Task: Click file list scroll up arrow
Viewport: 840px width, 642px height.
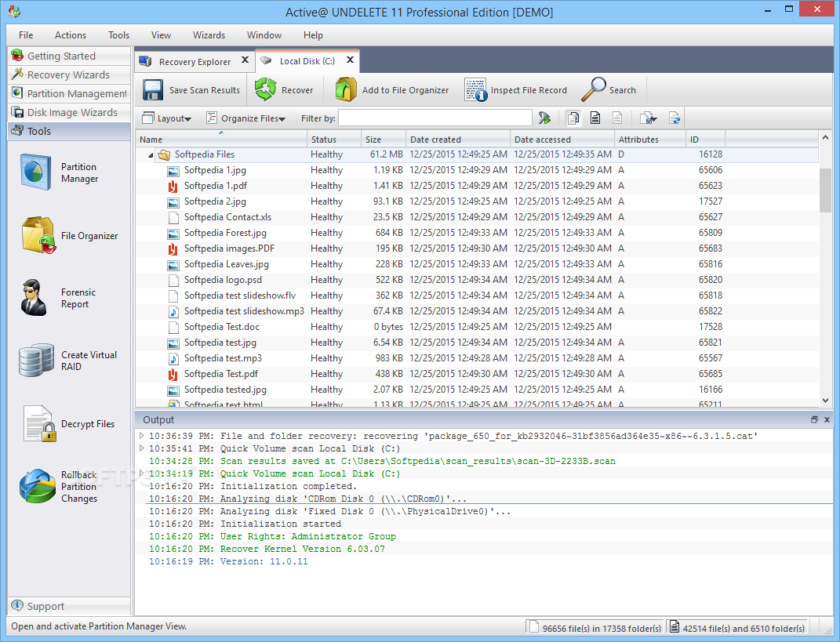Action: [x=825, y=138]
